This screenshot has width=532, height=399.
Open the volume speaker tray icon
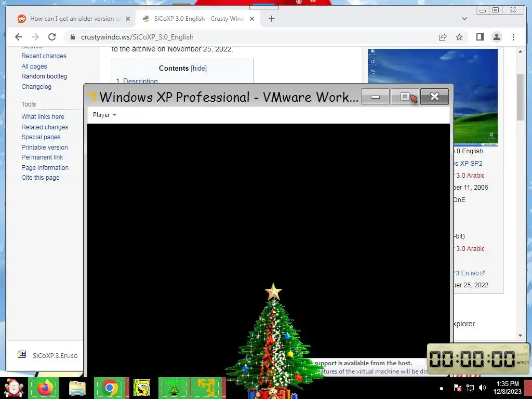pyautogui.click(x=482, y=388)
